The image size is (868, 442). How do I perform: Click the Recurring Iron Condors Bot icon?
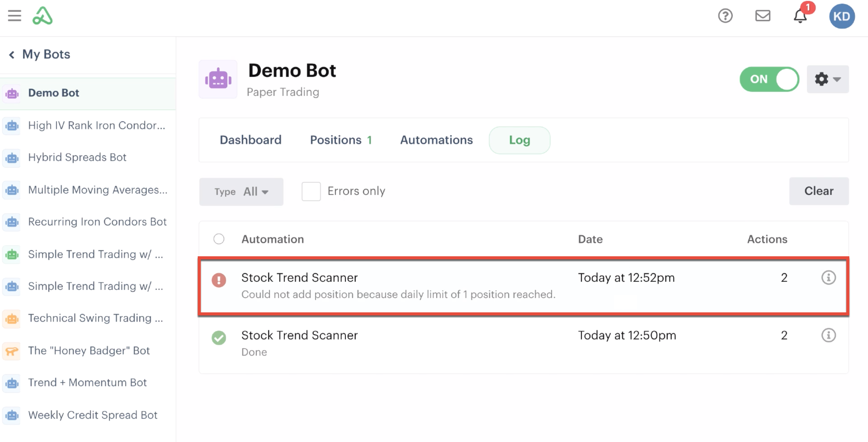pos(12,222)
